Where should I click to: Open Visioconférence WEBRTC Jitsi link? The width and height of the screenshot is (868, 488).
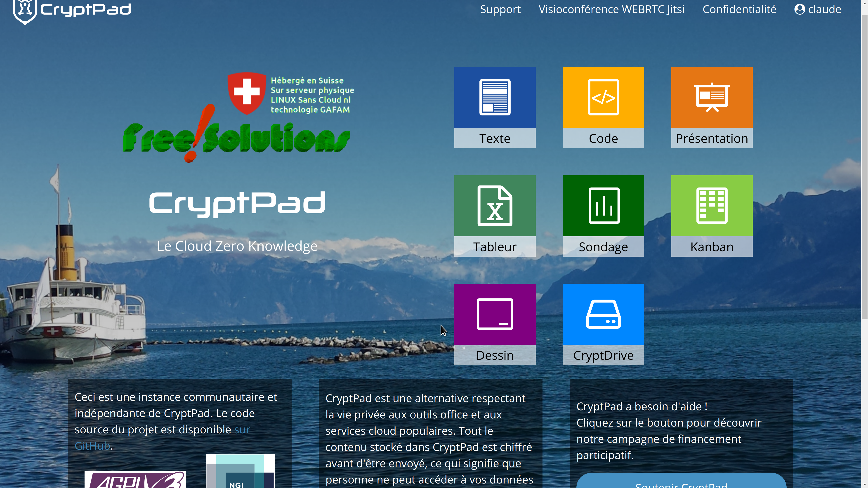[x=611, y=9]
